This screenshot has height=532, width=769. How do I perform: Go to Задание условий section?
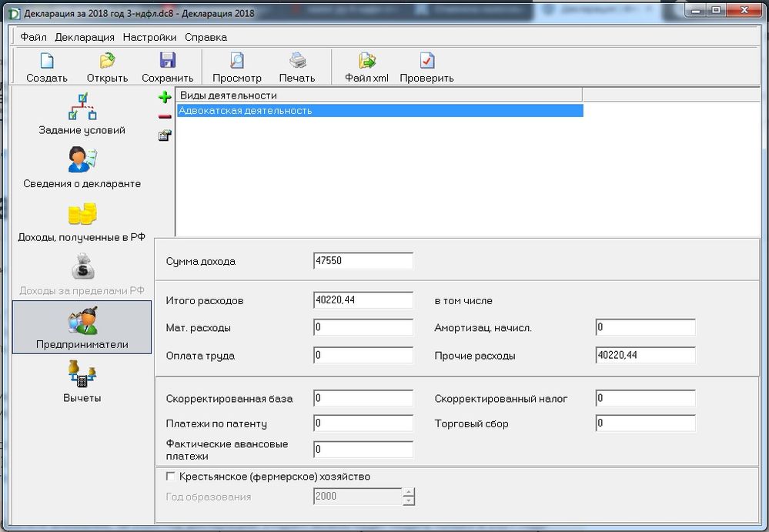pyautogui.click(x=82, y=114)
